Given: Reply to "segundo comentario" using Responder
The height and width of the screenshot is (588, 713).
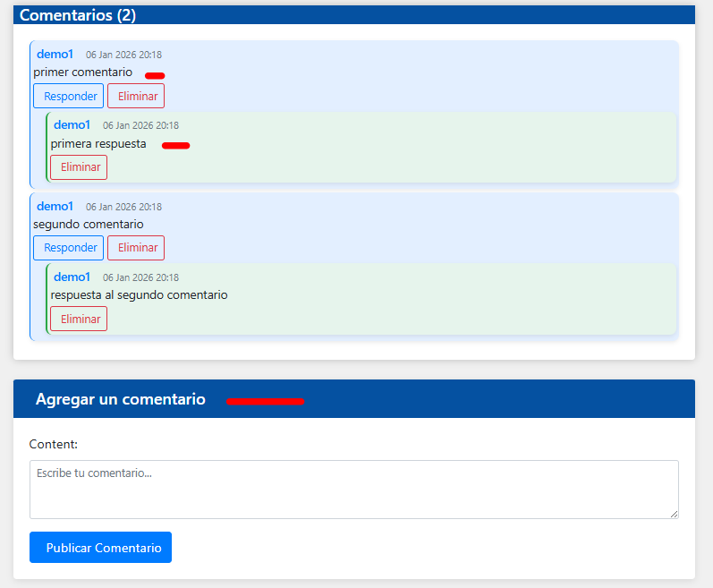Looking at the screenshot, I should [x=68, y=248].
